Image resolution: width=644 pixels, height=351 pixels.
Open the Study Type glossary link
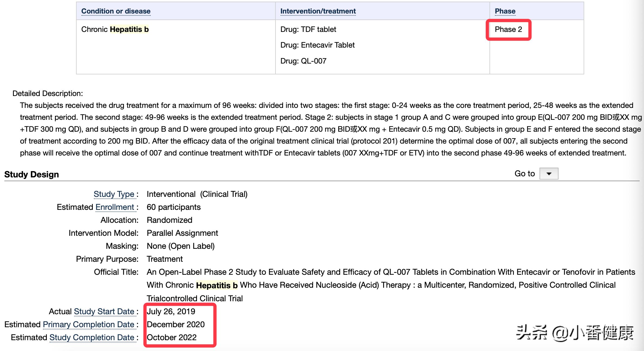pyautogui.click(x=114, y=194)
